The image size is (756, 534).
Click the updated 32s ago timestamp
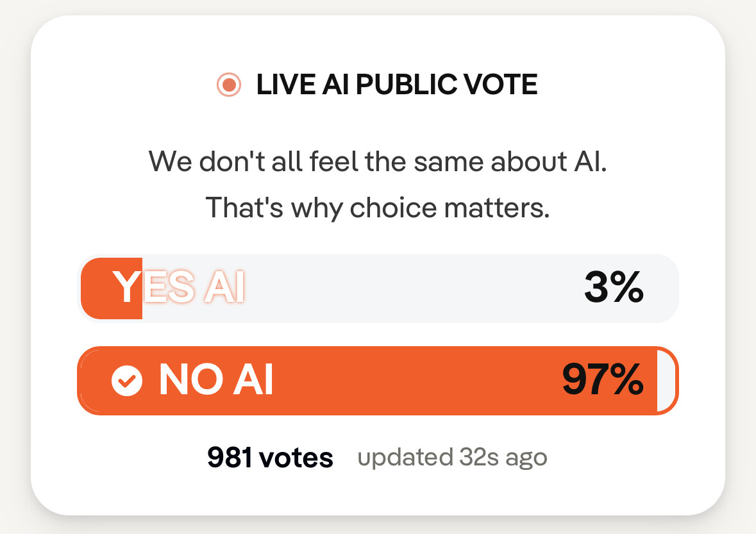(452, 458)
